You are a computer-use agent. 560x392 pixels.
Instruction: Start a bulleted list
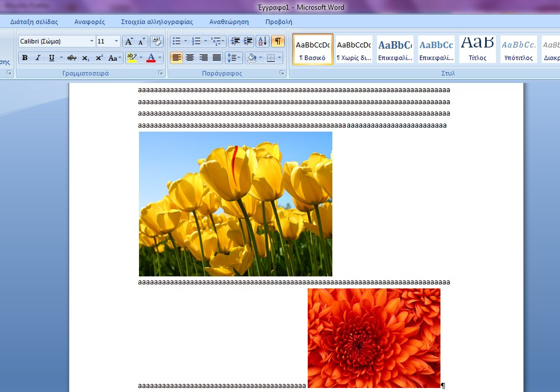[176, 41]
